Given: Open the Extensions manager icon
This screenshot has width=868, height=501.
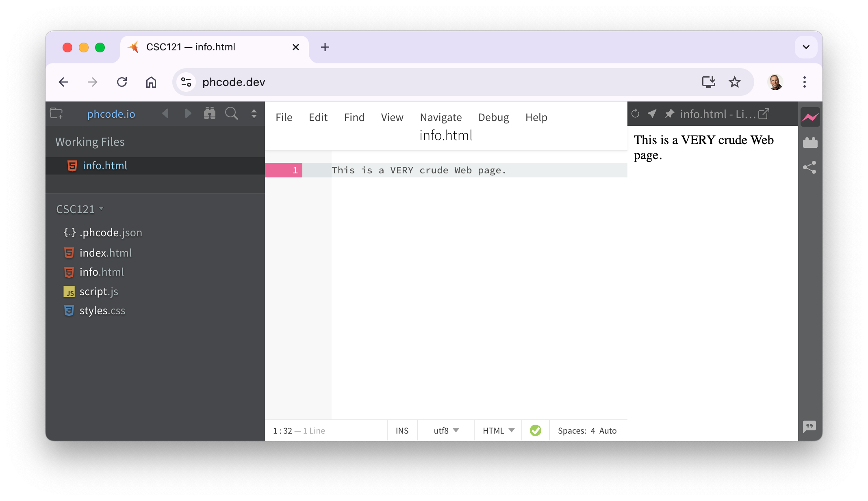Looking at the screenshot, I should (x=810, y=142).
